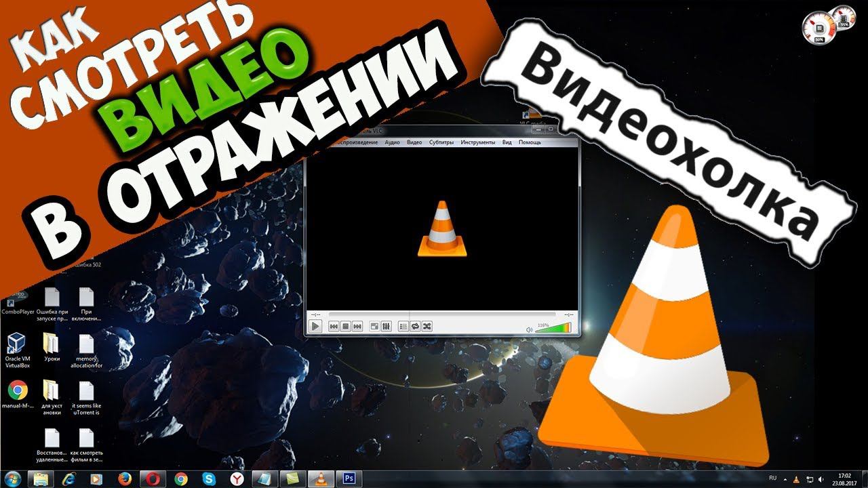Screen dimensions: 868x488
Task: Launch Yandex Browser from taskbar
Action: coord(237,479)
